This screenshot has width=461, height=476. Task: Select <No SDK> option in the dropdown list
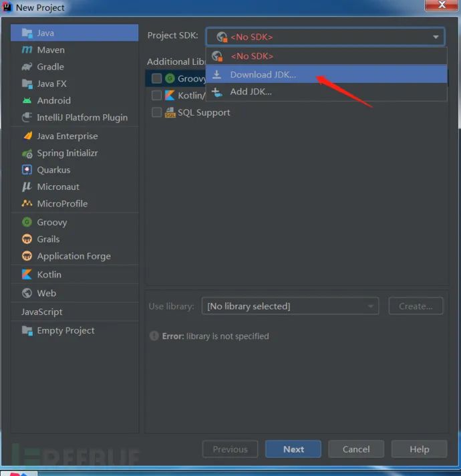[x=326, y=56]
